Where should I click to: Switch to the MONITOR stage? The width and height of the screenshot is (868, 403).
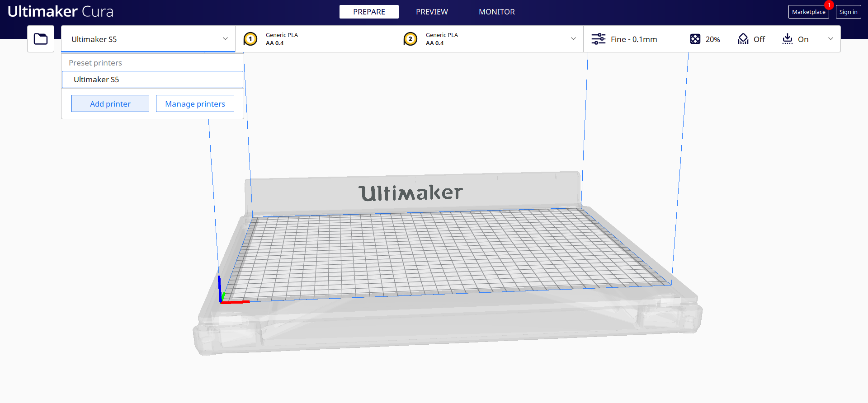coord(497,12)
